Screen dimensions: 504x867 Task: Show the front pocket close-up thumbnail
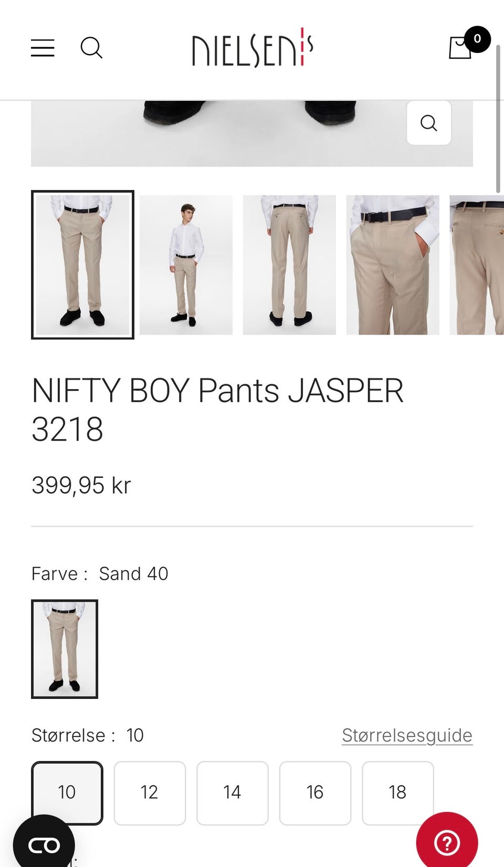pyautogui.click(x=393, y=265)
